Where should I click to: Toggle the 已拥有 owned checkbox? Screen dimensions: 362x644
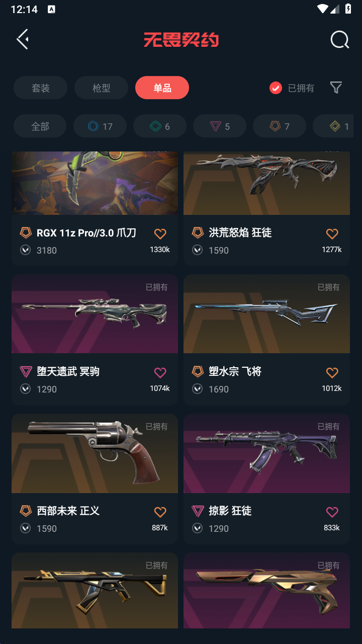point(276,88)
